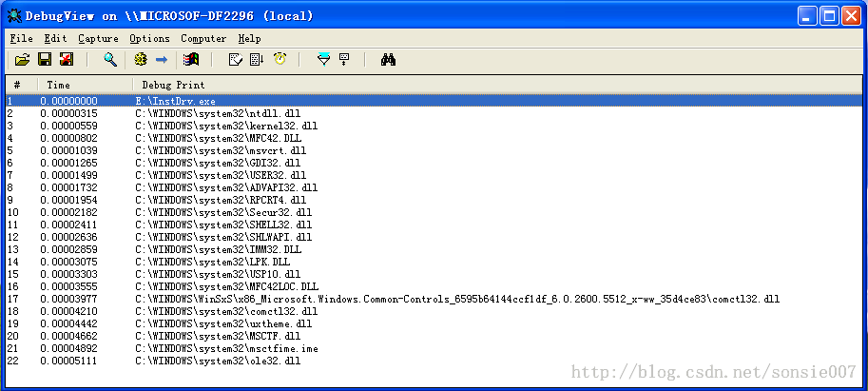Viewport: 868px width, 391px height.
Task: Click the Time column header
Action: coord(86,85)
